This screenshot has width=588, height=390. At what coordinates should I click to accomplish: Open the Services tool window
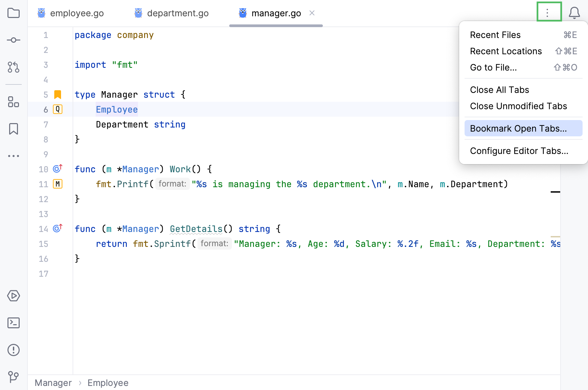coord(13,296)
